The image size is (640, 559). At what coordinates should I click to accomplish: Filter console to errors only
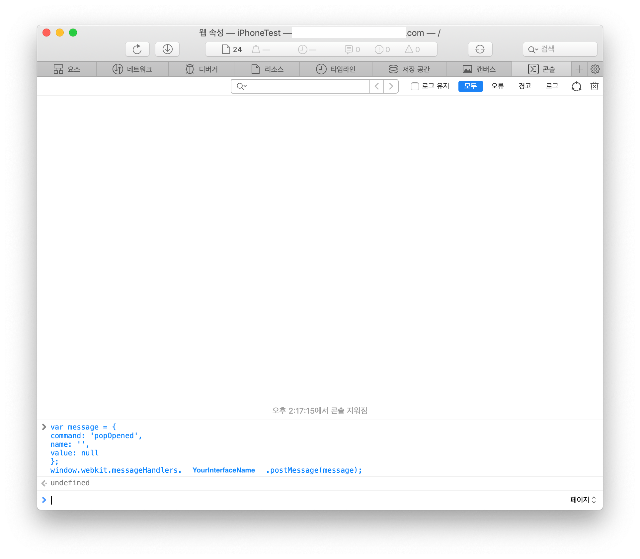498,86
